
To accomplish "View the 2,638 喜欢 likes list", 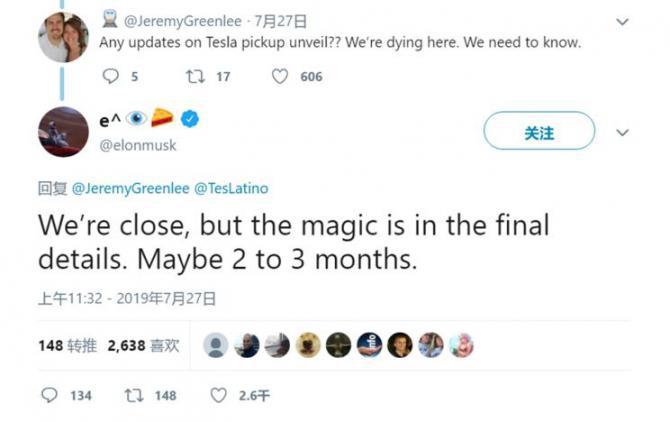I will (x=142, y=345).
